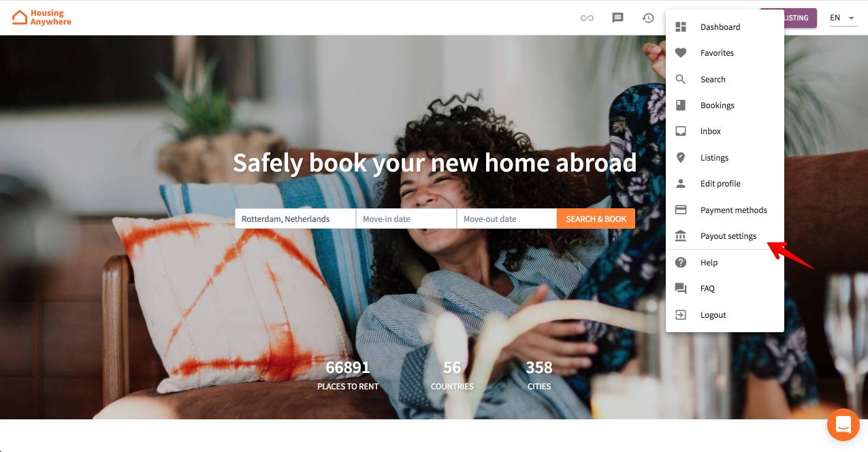Click the heart icon beside Favorites
The height and width of the screenshot is (452, 868).
681,53
